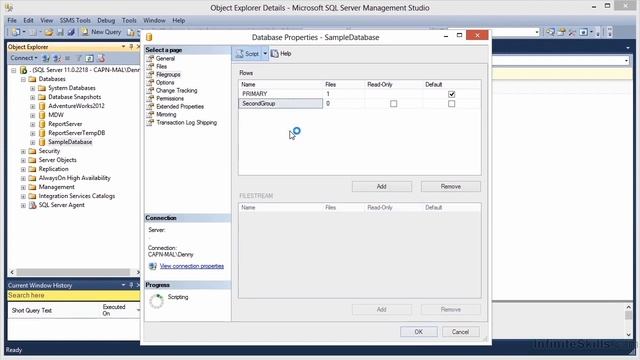
Task: Click the Filter icon in Object Explorer toolbar
Action: (79, 58)
